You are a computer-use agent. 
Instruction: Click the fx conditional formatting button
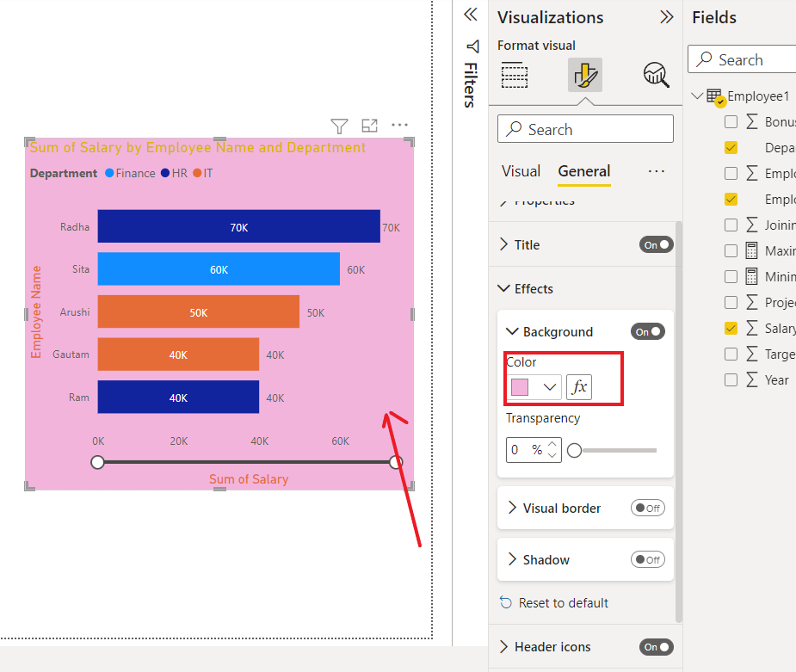(579, 387)
